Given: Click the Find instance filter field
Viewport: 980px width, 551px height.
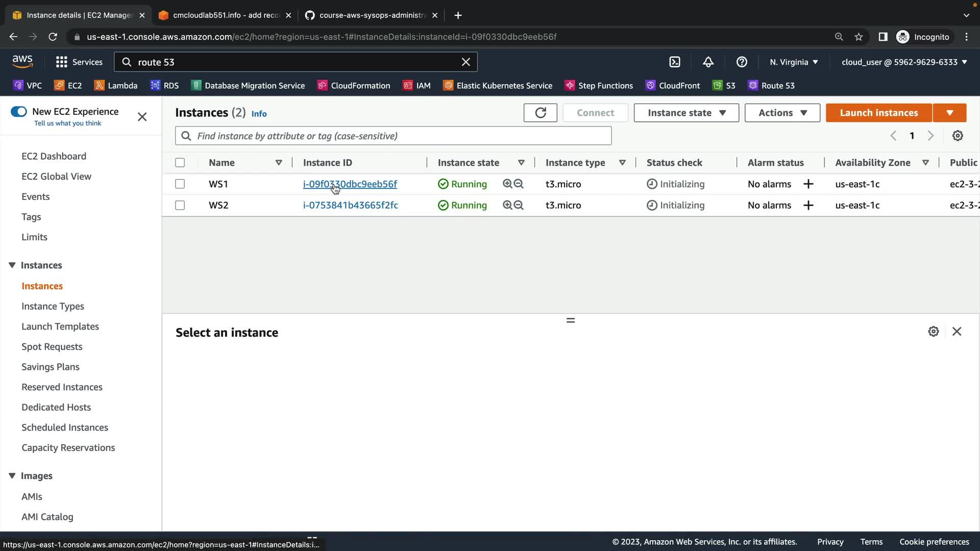Looking at the screenshot, I should coord(393,136).
